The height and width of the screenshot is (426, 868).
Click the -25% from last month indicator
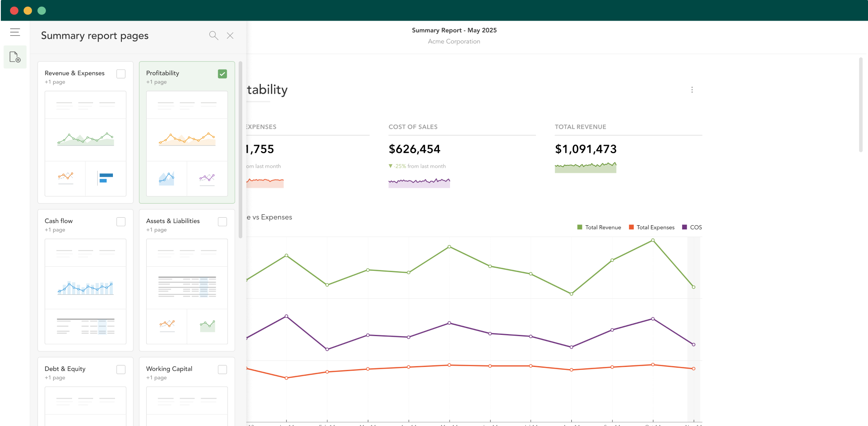417,166
